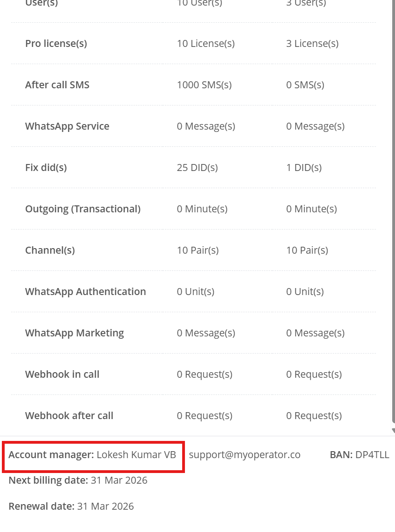The width and height of the screenshot is (395, 532).
Task: Click the Next billing date value
Action: [x=119, y=480]
